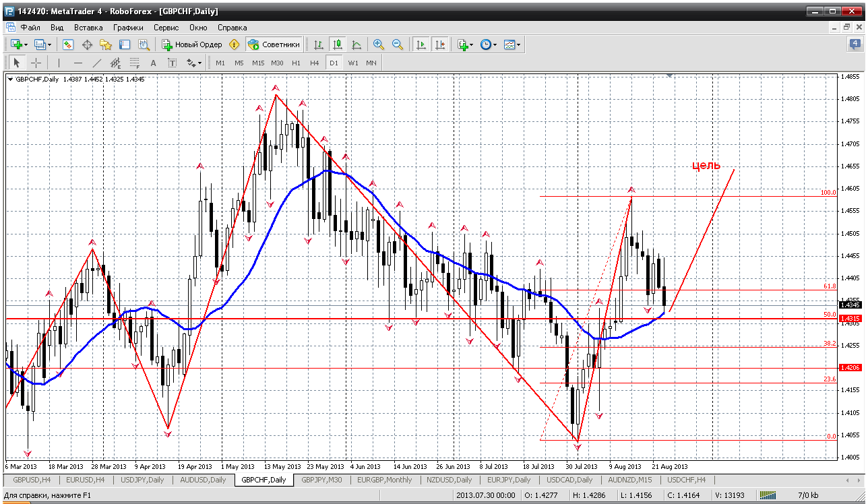Viewport: 868px width, 504px height.
Task: Switch to the EURGBP,Monthly chart tab
Action: pos(383,480)
